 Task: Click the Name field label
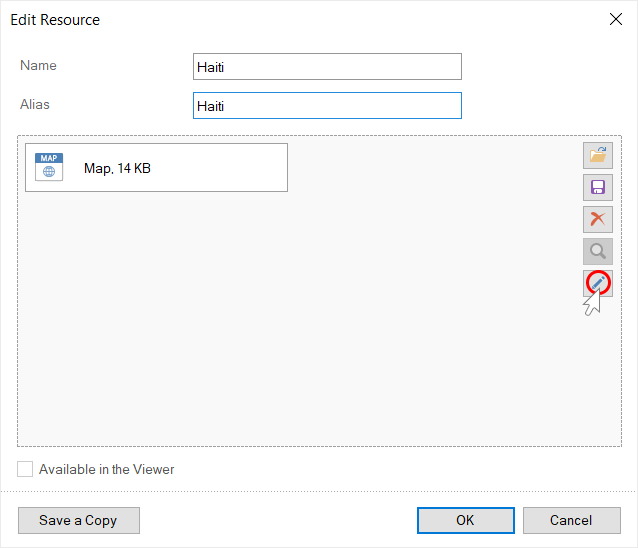tap(38, 66)
